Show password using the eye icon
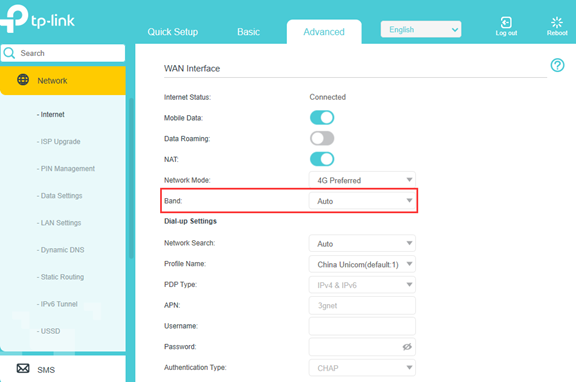Image resolution: width=576 pixels, height=382 pixels. 407,347
